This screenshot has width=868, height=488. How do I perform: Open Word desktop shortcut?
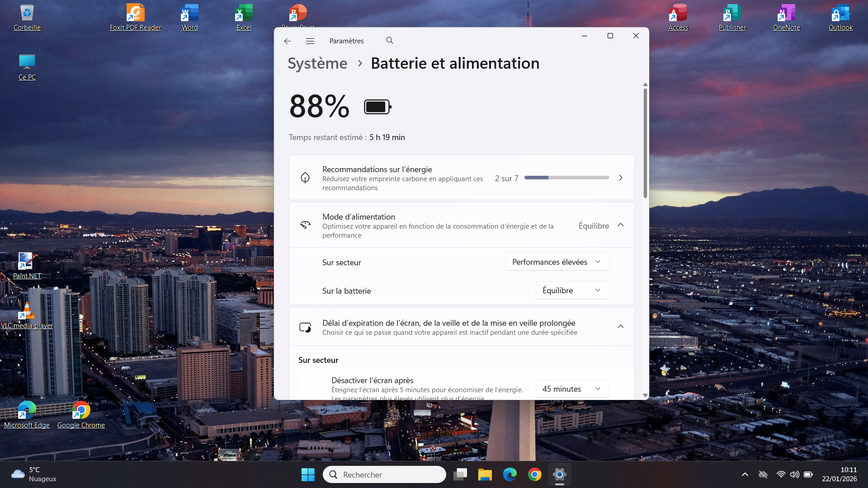coord(190,18)
